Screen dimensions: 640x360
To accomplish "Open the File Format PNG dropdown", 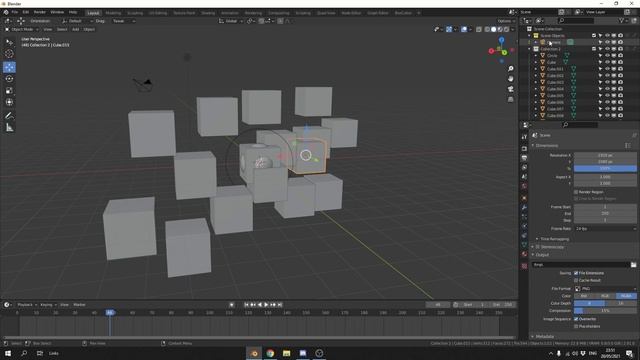I will (x=605, y=289).
